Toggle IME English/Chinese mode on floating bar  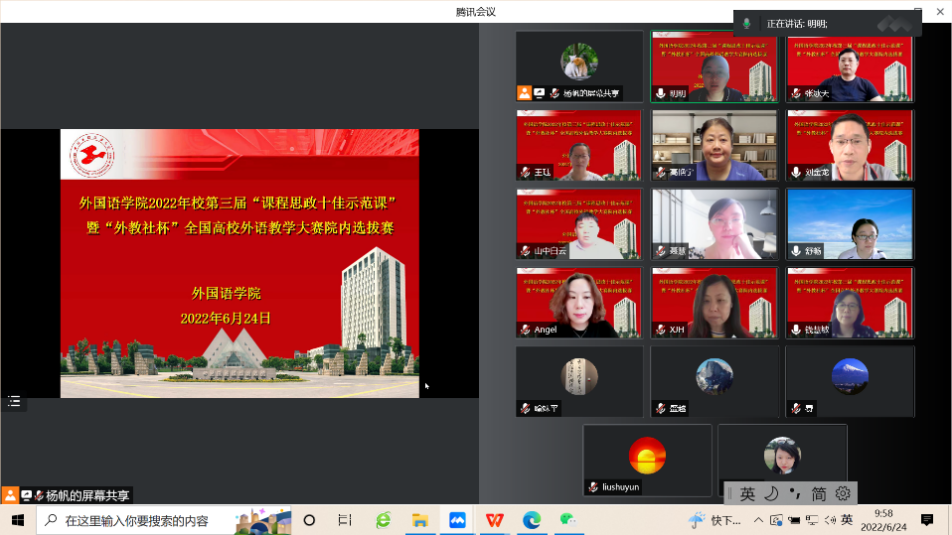747,493
